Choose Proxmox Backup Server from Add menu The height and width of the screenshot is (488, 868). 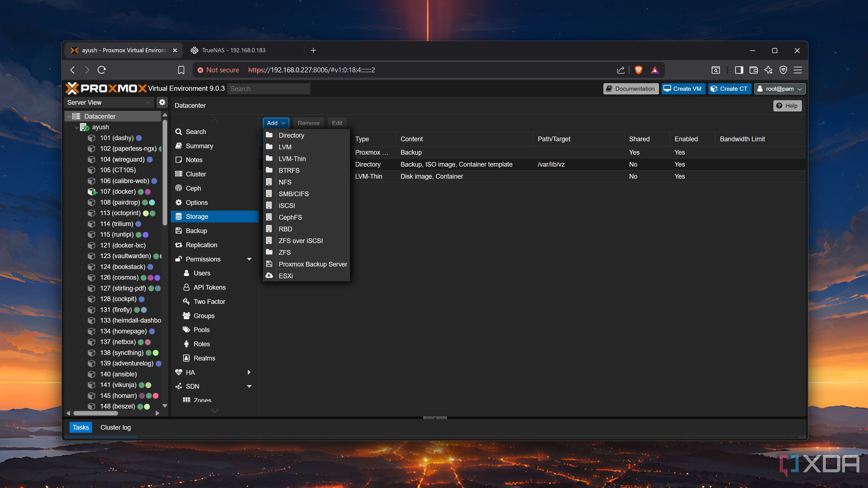pyautogui.click(x=306, y=264)
